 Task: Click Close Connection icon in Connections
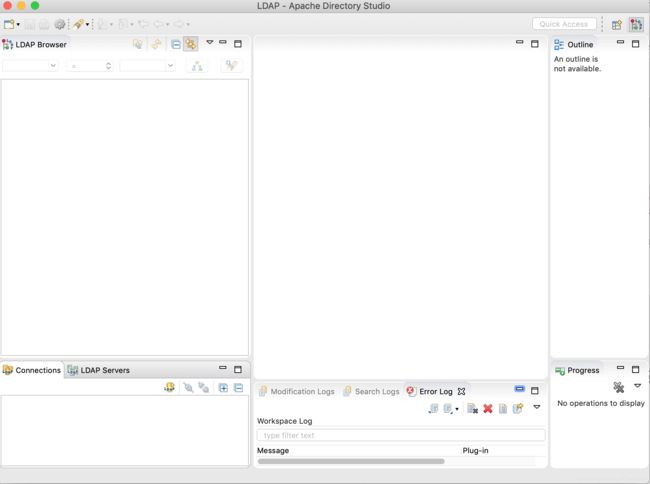[x=204, y=387]
